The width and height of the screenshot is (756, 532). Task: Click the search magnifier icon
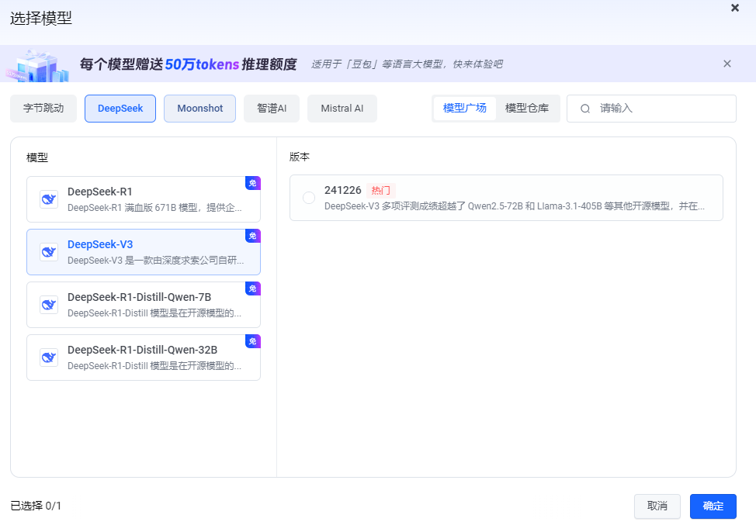(584, 109)
